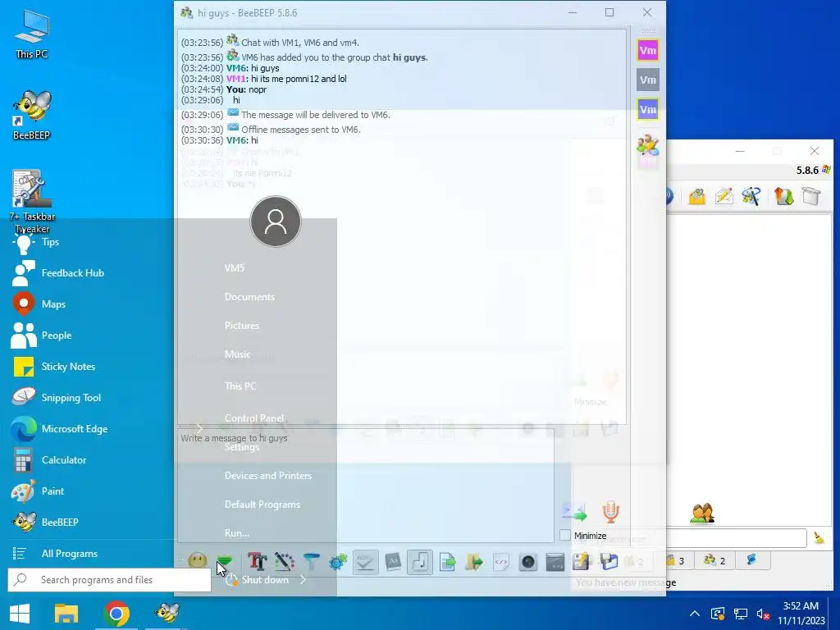Click the search field in main BeeBEEP window
This screenshot has height=630, width=840.
[x=736, y=538]
